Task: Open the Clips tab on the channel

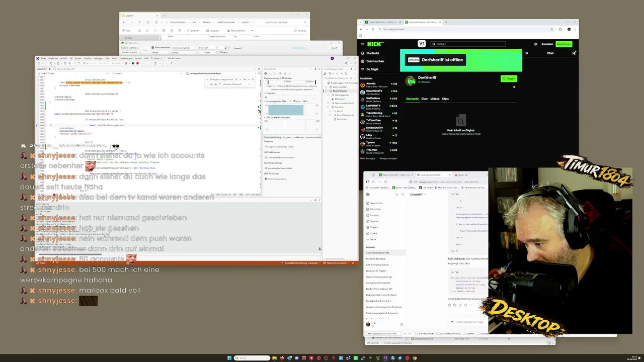Action: 445,99
